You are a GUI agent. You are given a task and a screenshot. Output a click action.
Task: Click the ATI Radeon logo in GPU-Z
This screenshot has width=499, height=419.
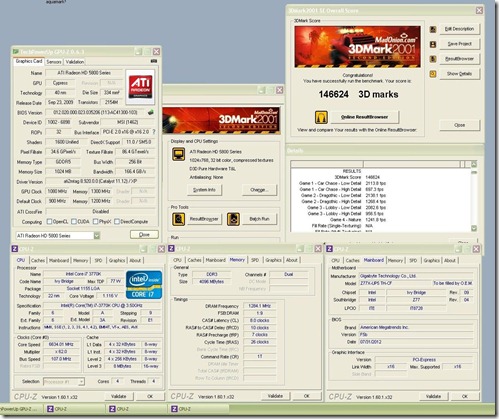[x=140, y=87]
